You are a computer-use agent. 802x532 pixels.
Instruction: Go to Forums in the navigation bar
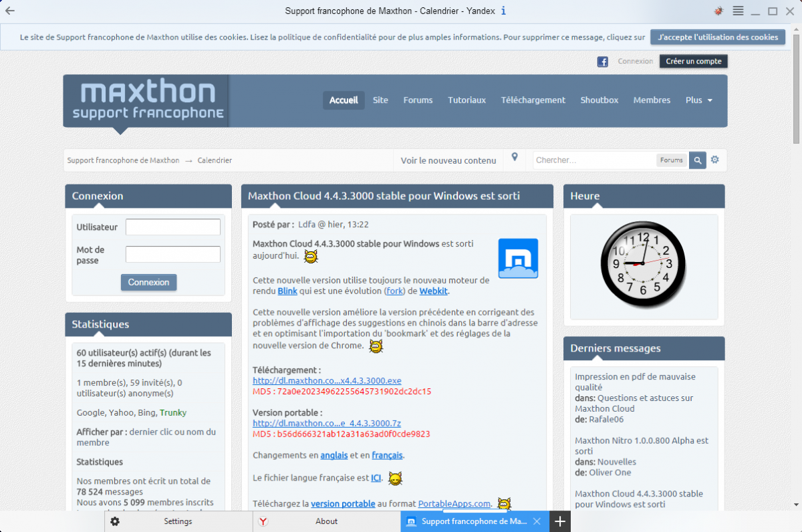418,100
